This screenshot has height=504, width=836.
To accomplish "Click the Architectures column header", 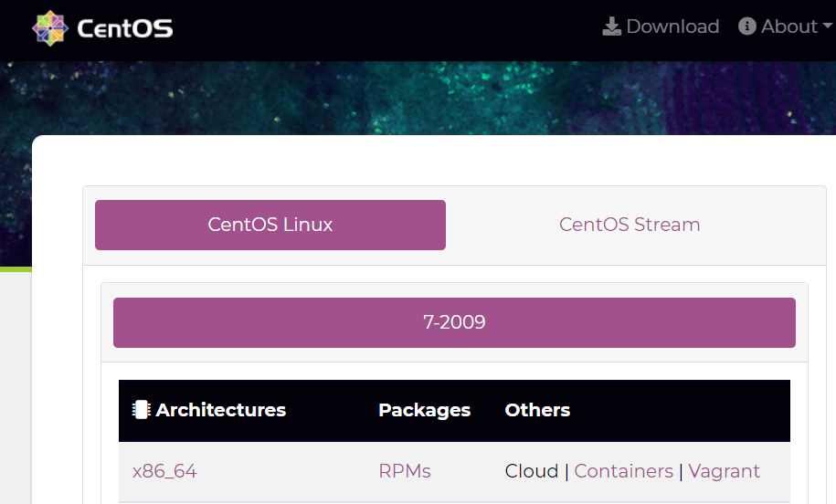I will (x=221, y=410).
